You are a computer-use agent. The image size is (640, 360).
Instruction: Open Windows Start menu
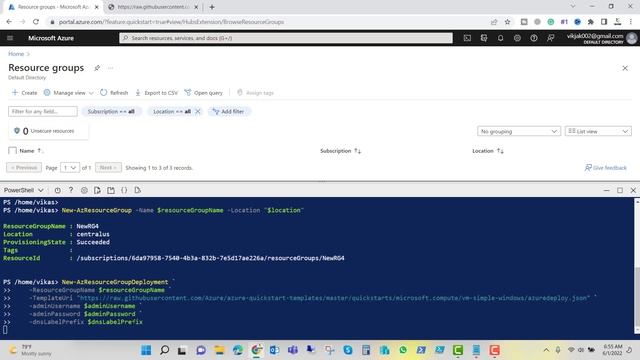[146, 350]
